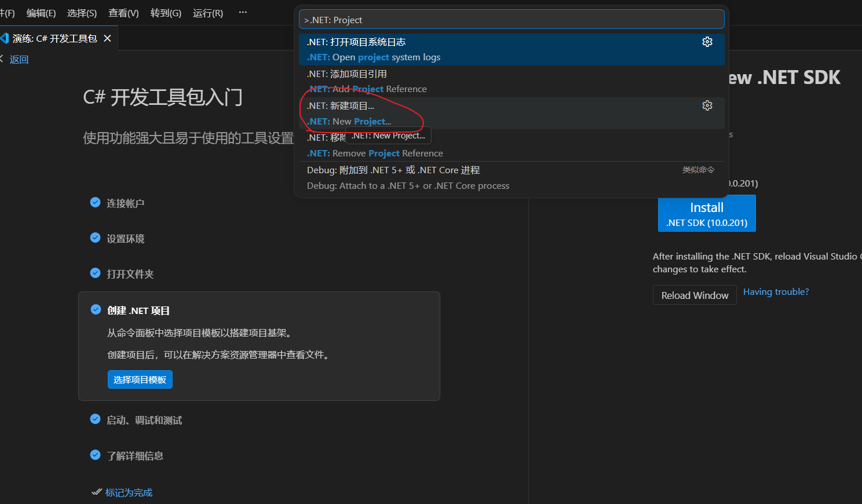Expand the 了解详细信息 step
Screen dimensions: 862x504
coord(135,456)
